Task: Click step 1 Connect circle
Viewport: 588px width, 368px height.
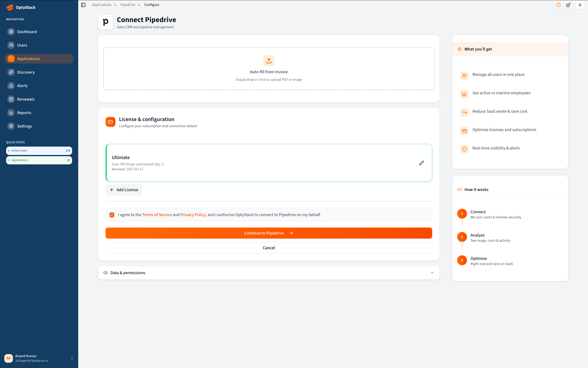Action: (x=462, y=214)
